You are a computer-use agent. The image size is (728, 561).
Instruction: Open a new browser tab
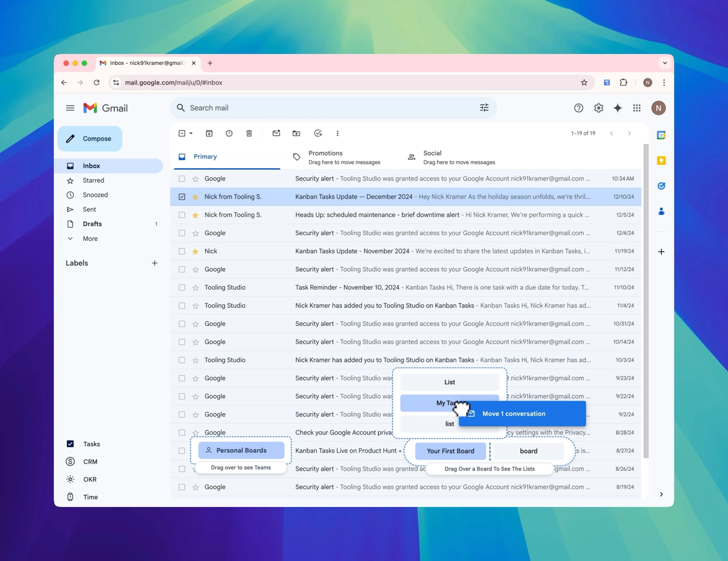(x=210, y=63)
